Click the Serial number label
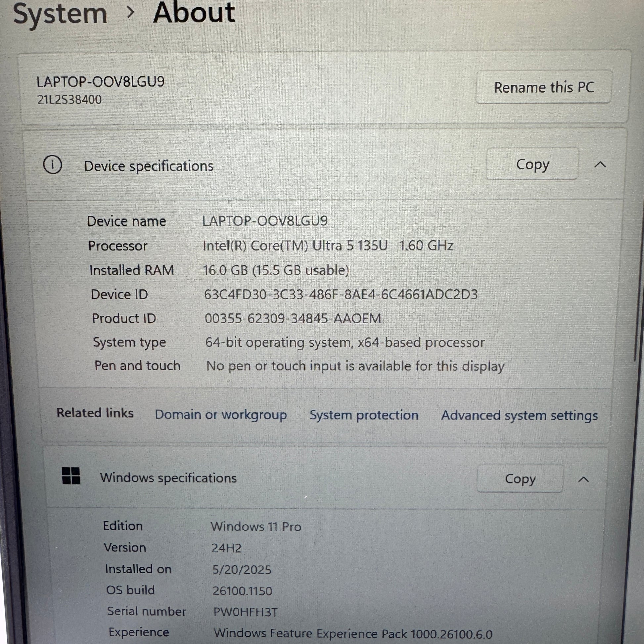The width and height of the screenshot is (644, 644). pos(146,611)
